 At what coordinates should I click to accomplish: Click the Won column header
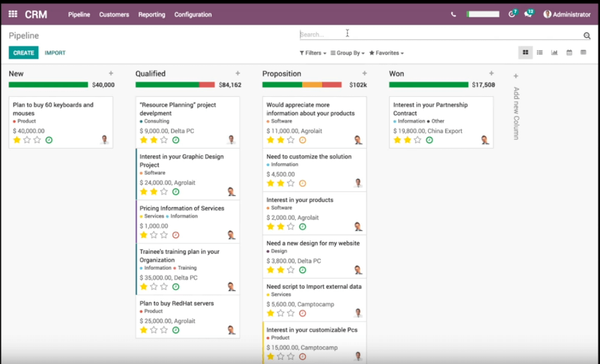click(x=397, y=74)
